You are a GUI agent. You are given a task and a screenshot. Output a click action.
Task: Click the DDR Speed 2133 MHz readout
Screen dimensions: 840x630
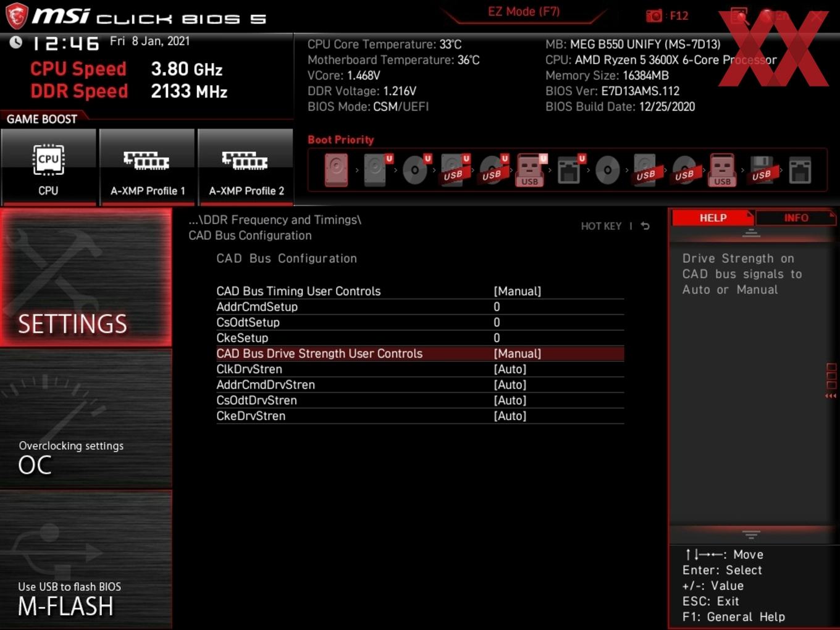[129, 91]
